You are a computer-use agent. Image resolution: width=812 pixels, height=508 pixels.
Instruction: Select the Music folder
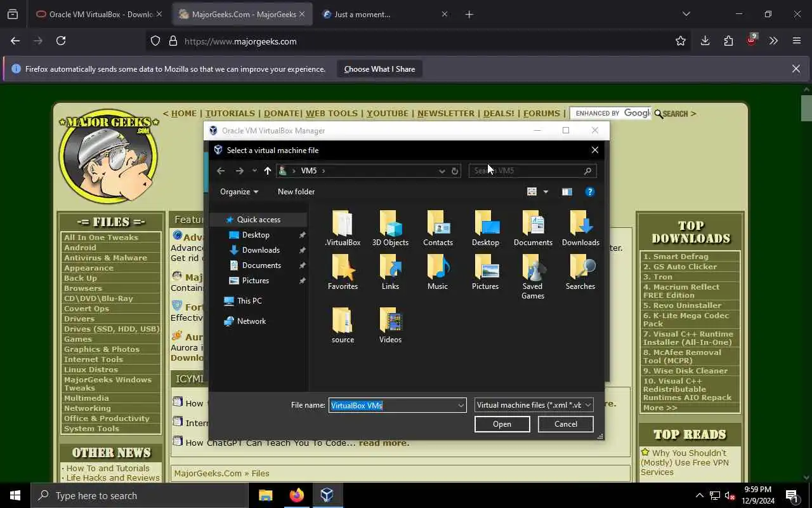438,272
